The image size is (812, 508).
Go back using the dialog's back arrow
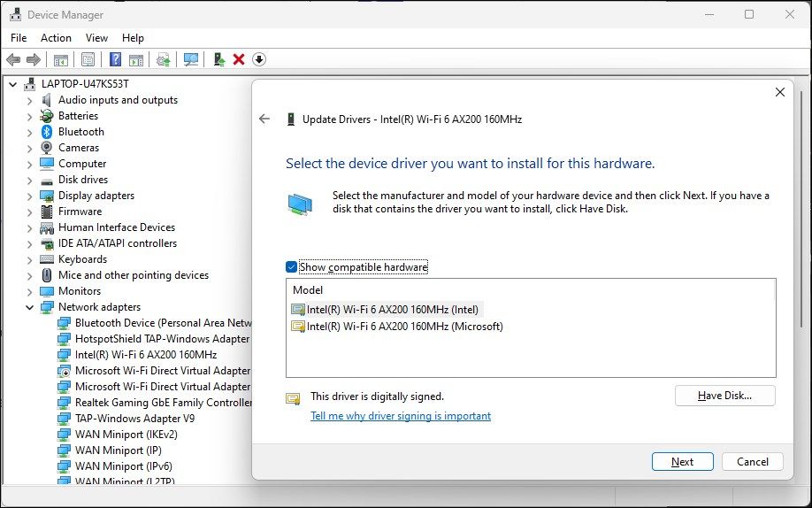click(264, 119)
